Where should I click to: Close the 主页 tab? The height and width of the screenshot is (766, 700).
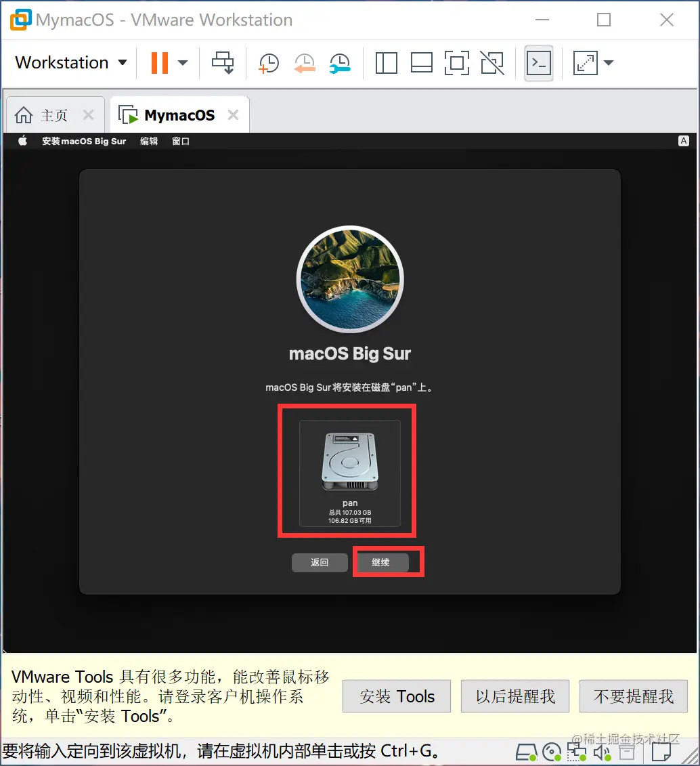click(89, 115)
